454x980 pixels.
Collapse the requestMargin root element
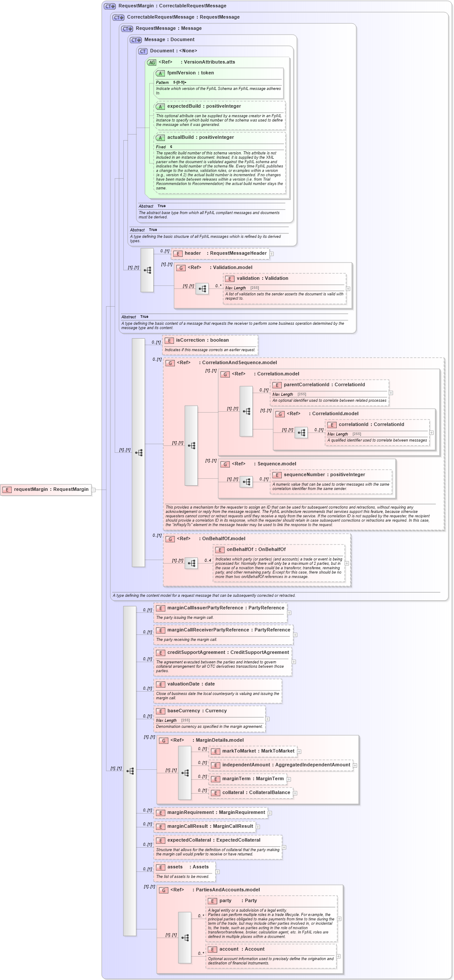coord(93,490)
